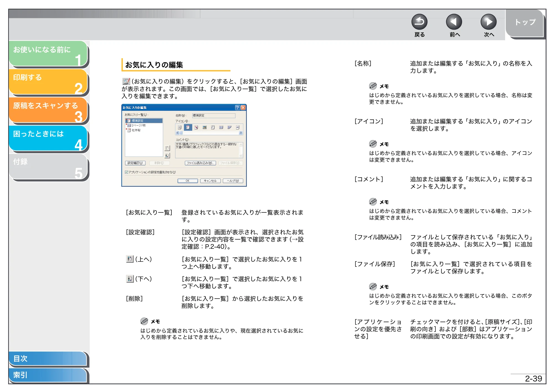
Task: Open the 目次 table of contents
Action: click(x=48, y=358)
